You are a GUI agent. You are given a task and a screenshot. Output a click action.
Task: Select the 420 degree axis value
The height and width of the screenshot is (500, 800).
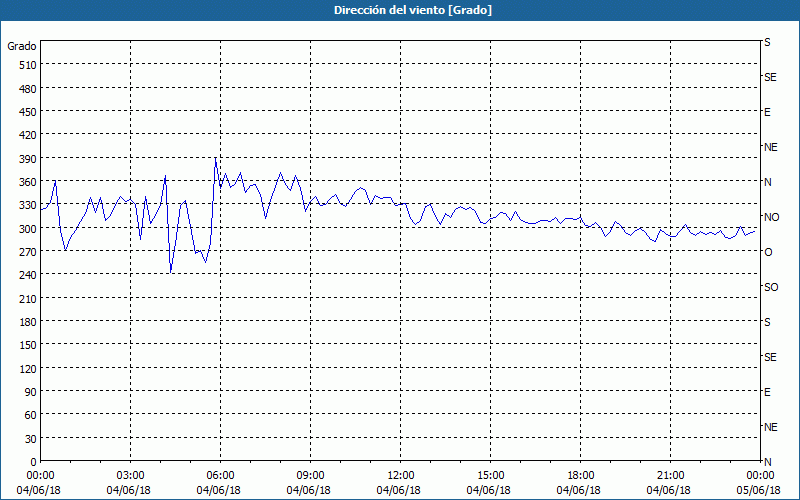point(29,136)
